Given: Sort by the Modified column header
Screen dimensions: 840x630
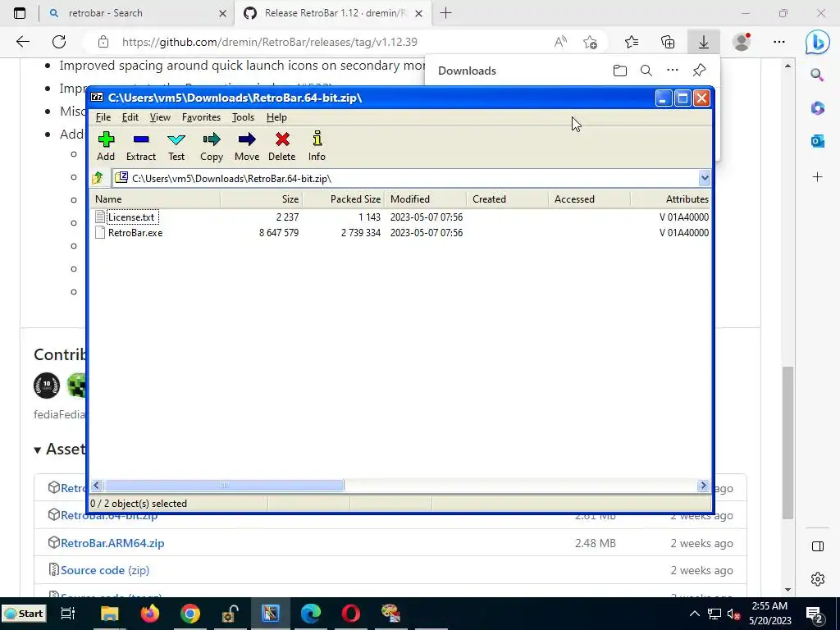Looking at the screenshot, I should tap(426, 199).
